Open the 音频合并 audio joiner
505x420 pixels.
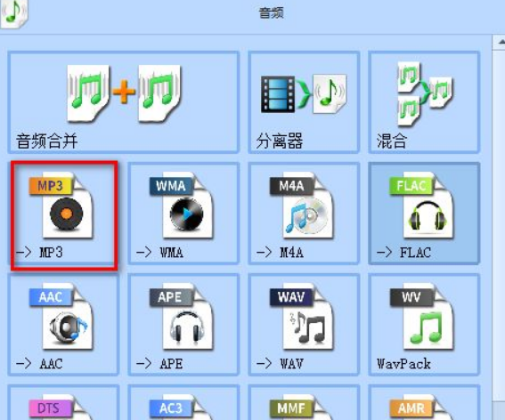pyautogui.click(x=124, y=102)
